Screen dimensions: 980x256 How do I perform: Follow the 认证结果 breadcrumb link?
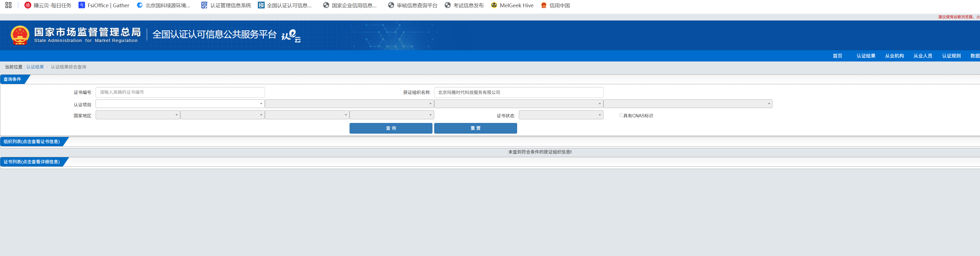coord(35,67)
